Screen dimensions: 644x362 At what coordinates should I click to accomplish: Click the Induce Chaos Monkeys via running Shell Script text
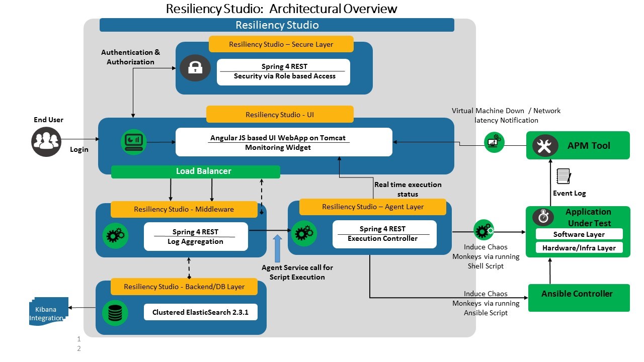pyautogui.click(x=486, y=256)
